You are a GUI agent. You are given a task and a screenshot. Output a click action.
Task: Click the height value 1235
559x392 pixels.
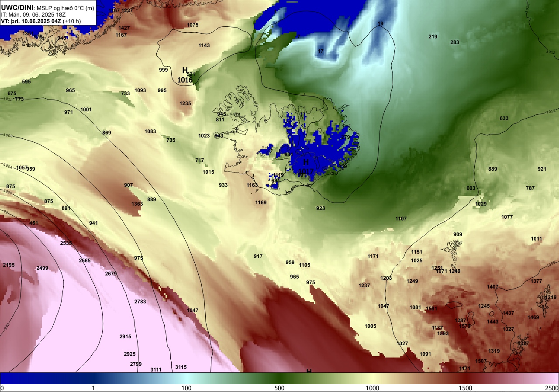pos(185,103)
